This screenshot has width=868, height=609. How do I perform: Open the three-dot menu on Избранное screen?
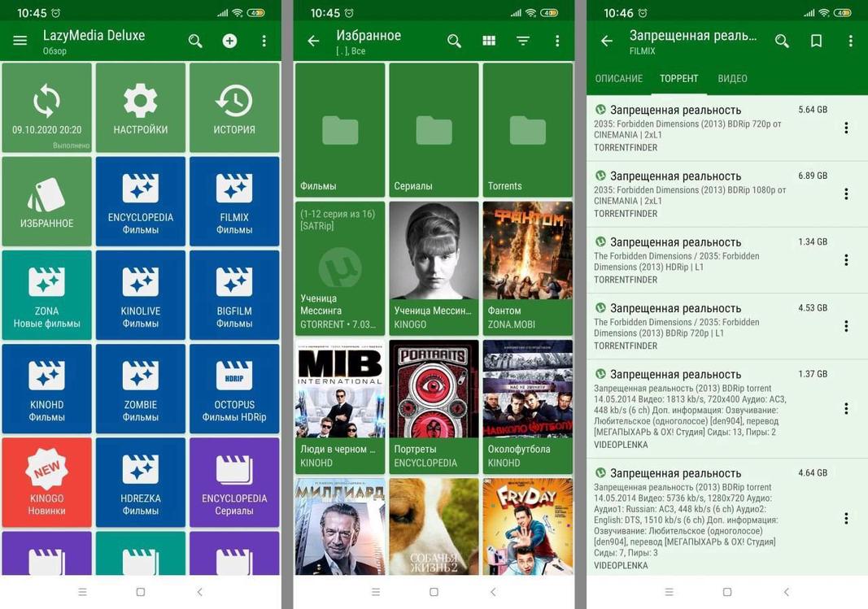pyautogui.click(x=556, y=39)
